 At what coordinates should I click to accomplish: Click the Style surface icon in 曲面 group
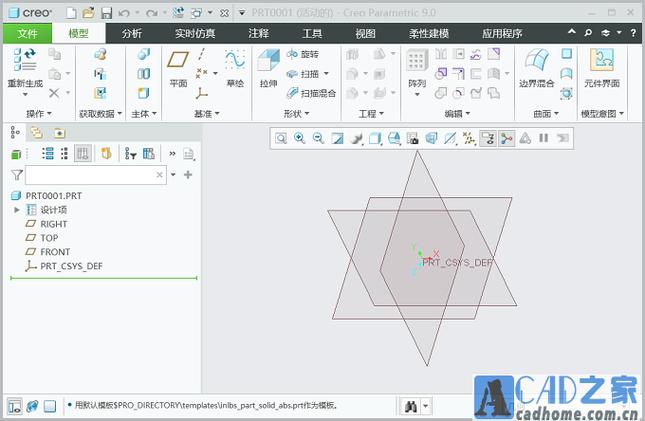pyautogui.click(x=567, y=74)
